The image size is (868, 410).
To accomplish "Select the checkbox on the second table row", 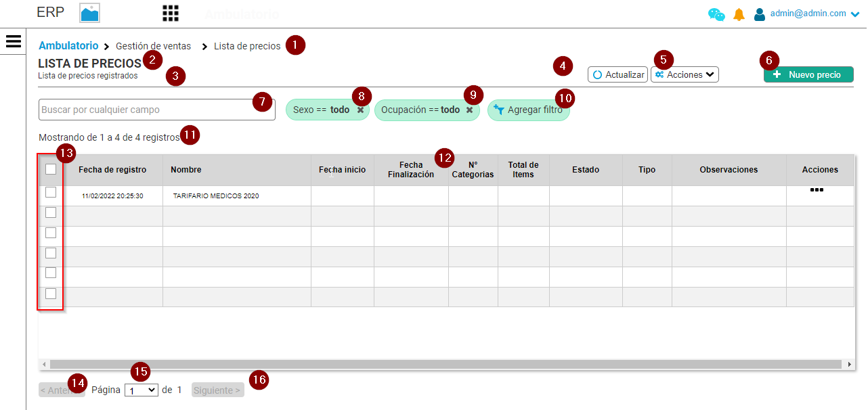I will point(50,212).
